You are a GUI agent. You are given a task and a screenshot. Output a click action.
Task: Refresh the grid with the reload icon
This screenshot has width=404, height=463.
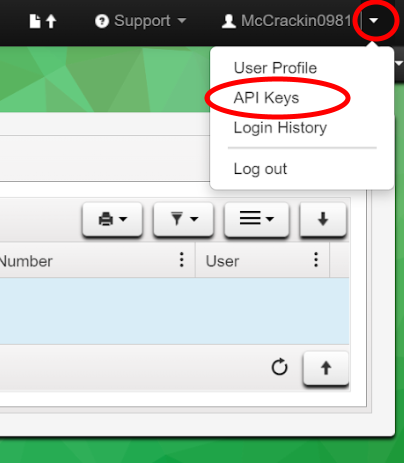click(279, 367)
